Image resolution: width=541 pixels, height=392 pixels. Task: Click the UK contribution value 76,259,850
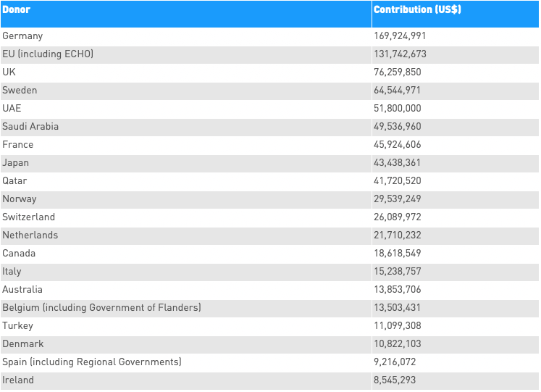click(x=397, y=72)
